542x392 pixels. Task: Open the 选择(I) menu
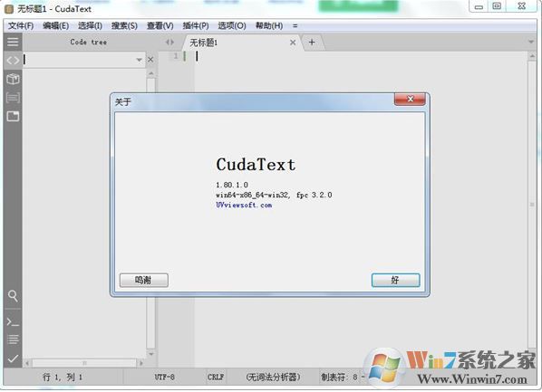click(x=90, y=26)
